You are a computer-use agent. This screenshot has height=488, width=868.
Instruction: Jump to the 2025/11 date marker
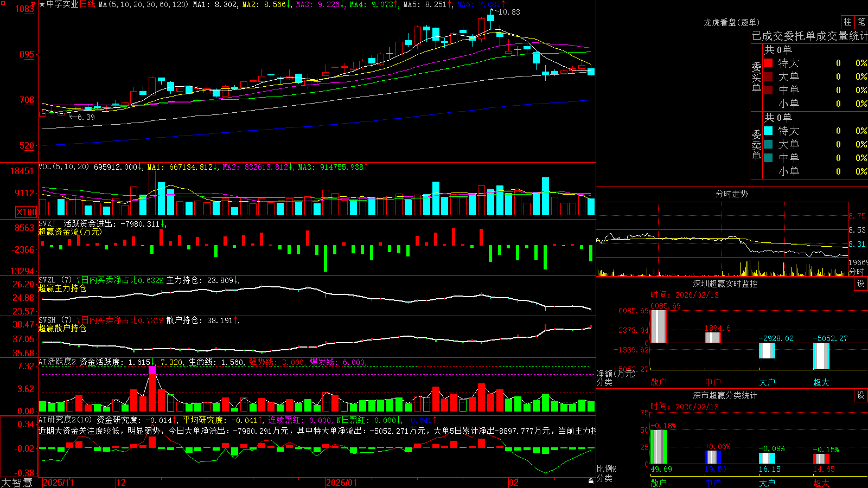click(58, 483)
